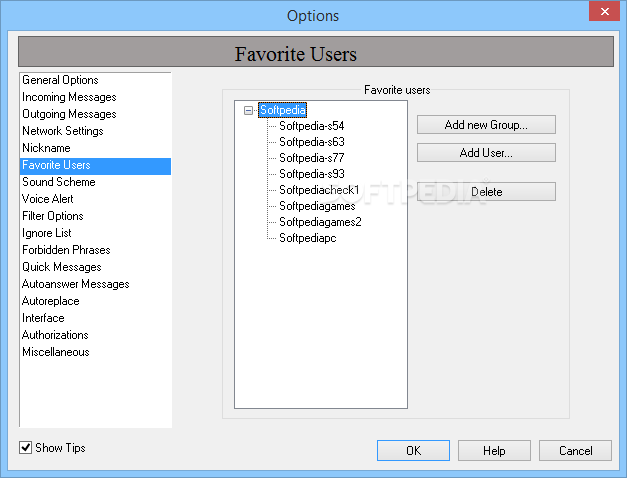The image size is (627, 478).
Task: Open Network Settings page
Action: tap(95, 131)
